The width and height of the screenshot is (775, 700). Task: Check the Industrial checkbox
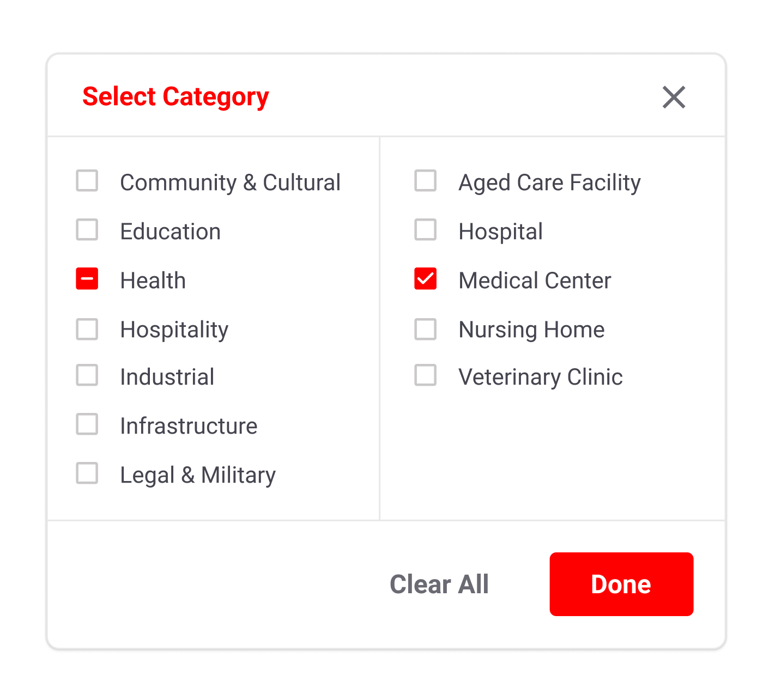87,376
